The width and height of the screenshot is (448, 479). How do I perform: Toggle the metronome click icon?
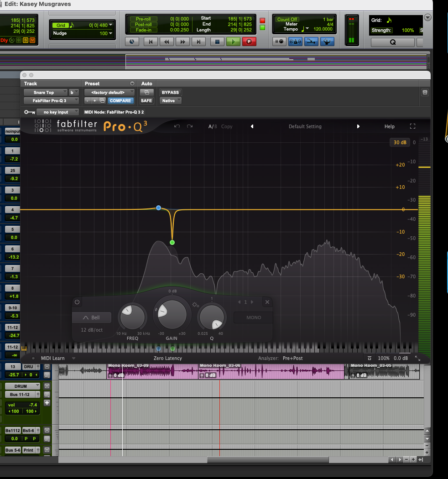coord(295,42)
